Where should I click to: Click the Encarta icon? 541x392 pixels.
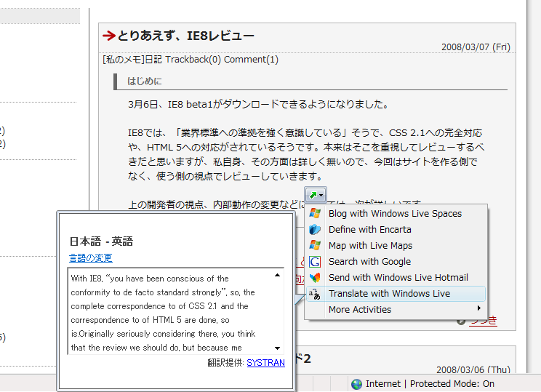coord(315,230)
